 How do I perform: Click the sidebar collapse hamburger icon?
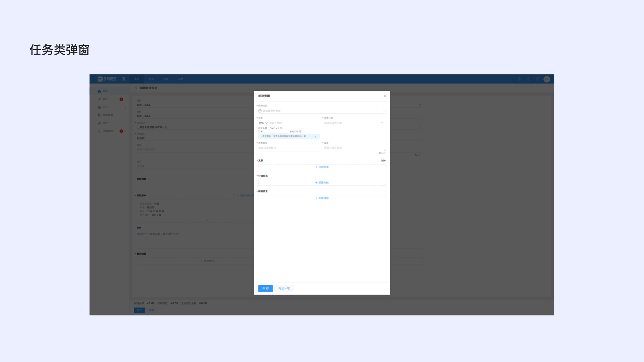tap(123, 79)
